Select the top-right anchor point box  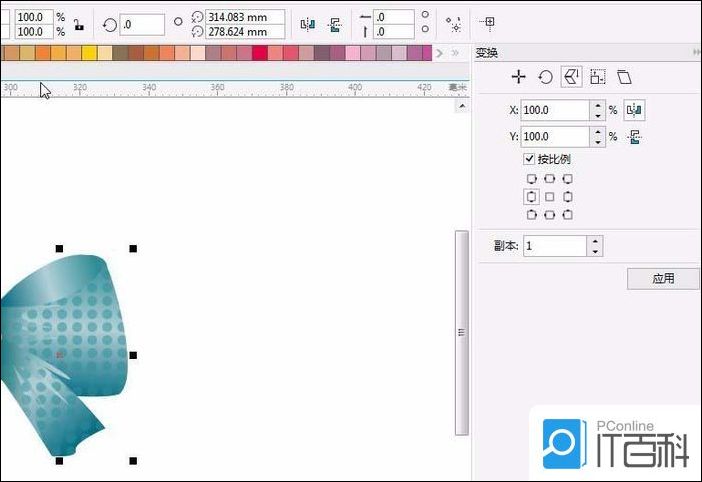click(567, 179)
